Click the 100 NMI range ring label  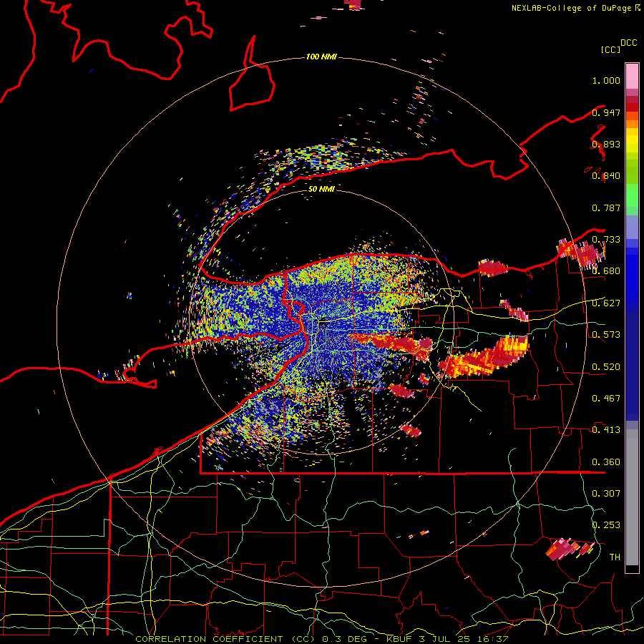321,57
